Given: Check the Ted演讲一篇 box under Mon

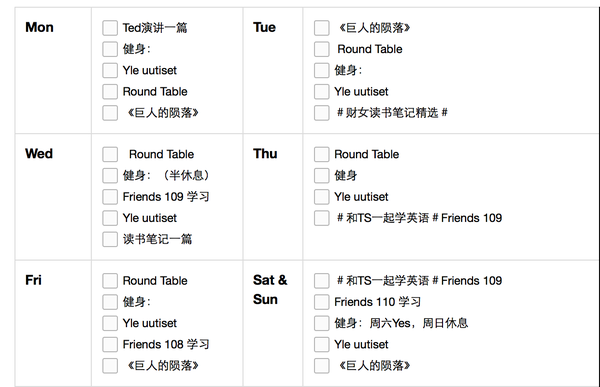Looking at the screenshot, I should 110,28.
